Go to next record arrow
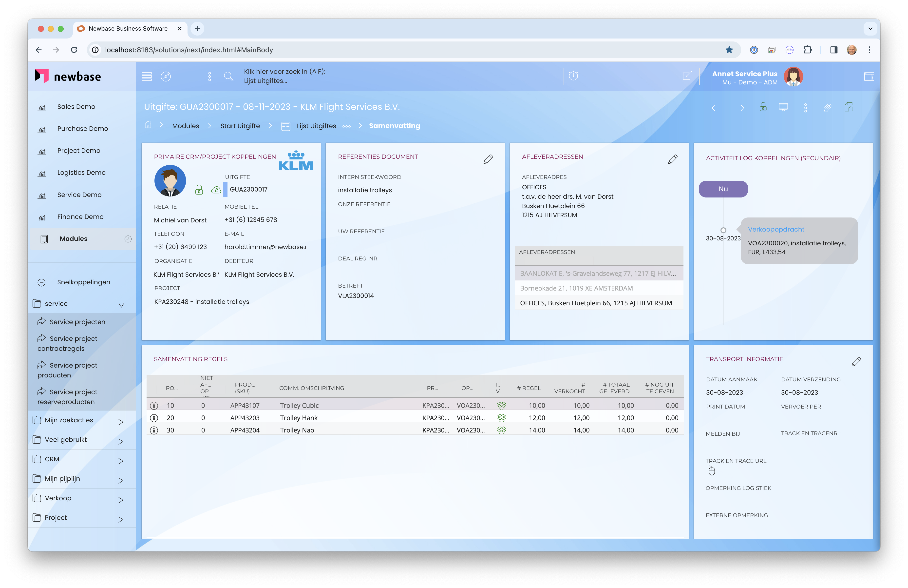The image size is (908, 588). click(x=738, y=108)
